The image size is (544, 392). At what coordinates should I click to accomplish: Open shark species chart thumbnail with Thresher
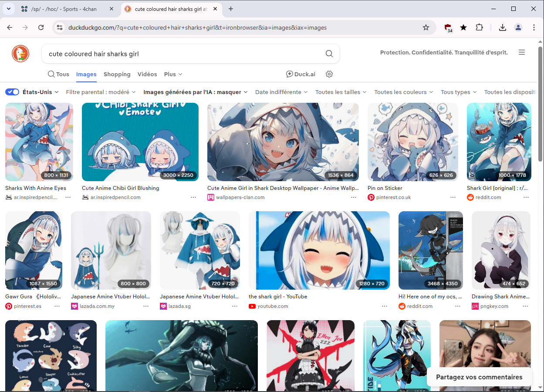pyautogui.click(x=51, y=355)
